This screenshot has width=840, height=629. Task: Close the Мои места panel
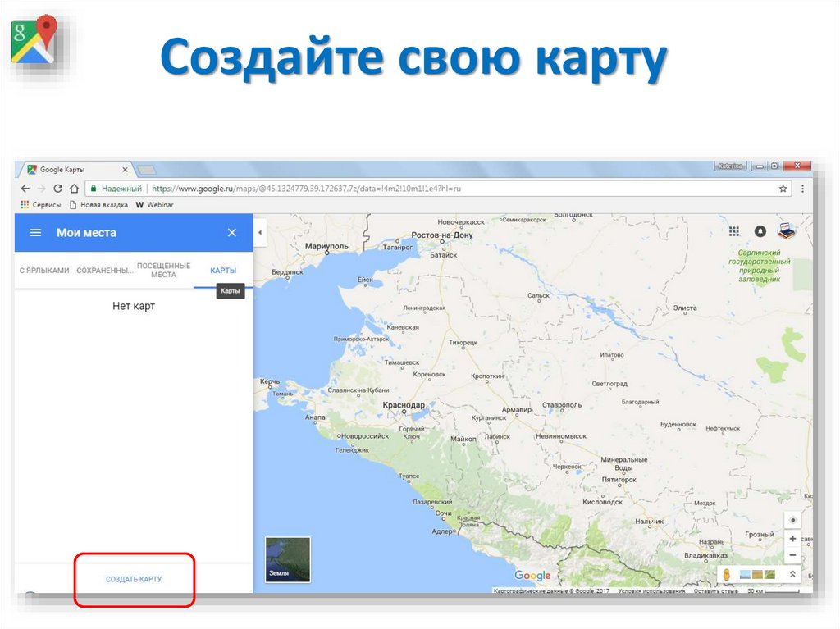(232, 233)
